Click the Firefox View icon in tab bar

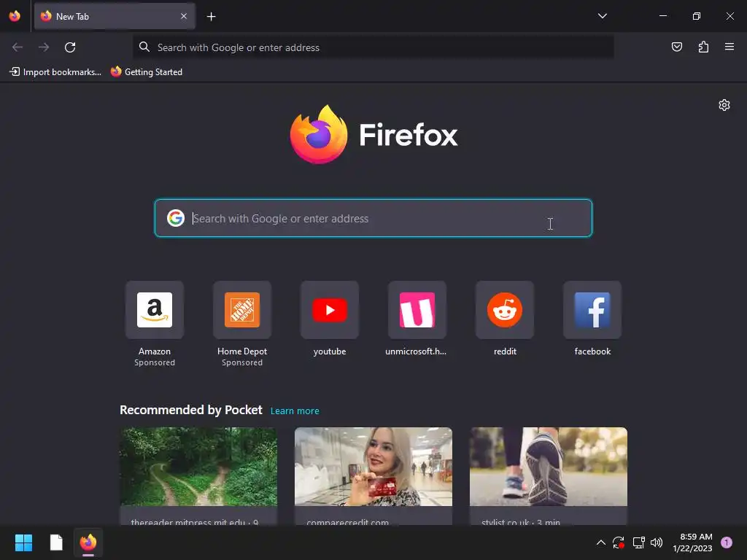pos(15,16)
